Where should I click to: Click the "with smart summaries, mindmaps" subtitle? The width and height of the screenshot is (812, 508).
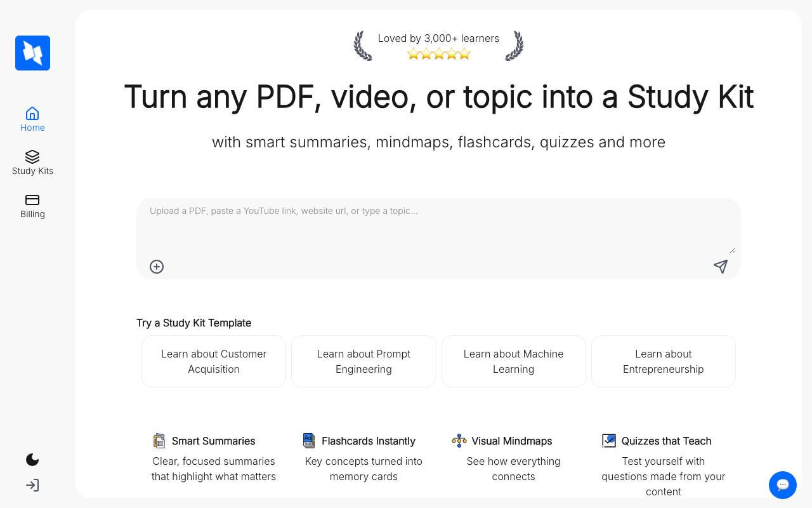(x=438, y=142)
